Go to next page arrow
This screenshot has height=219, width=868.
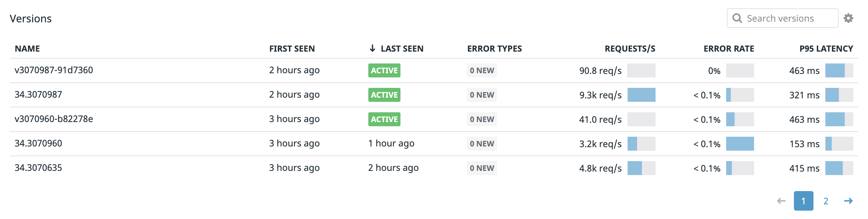coord(848,201)
